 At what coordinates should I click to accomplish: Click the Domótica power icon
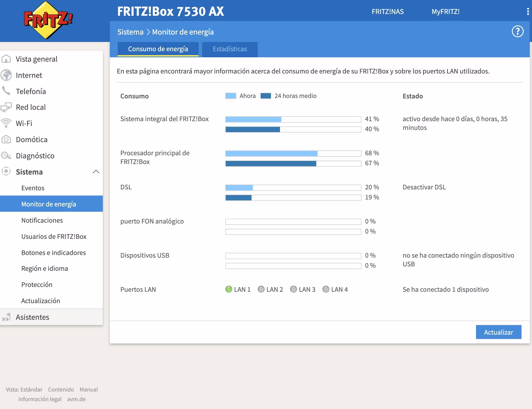(x=6, y=140)
